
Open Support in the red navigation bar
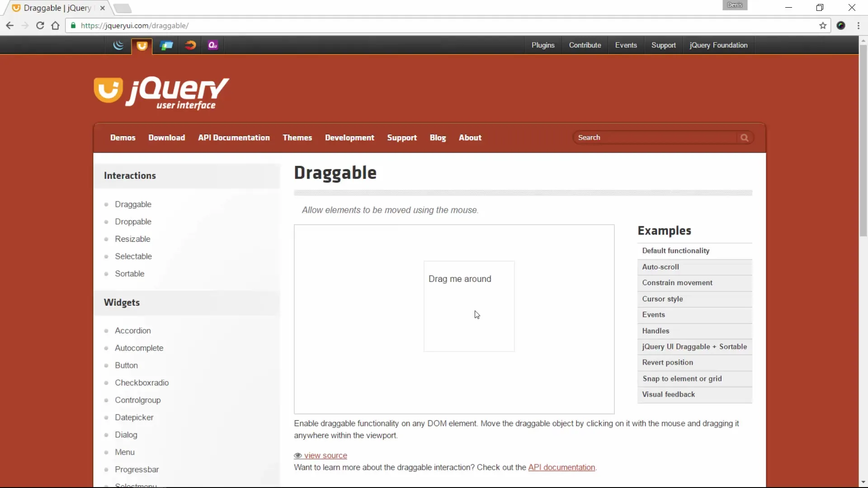(402, 138)
